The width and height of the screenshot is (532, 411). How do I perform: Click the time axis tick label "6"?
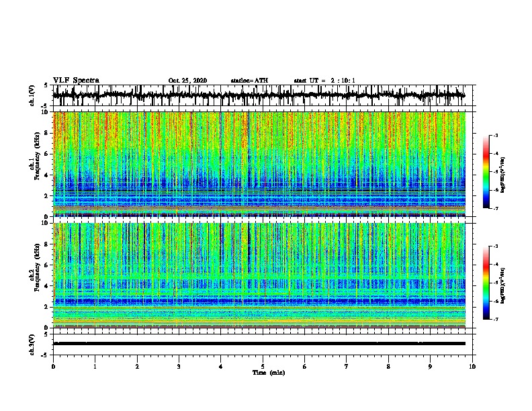[304, 367]
